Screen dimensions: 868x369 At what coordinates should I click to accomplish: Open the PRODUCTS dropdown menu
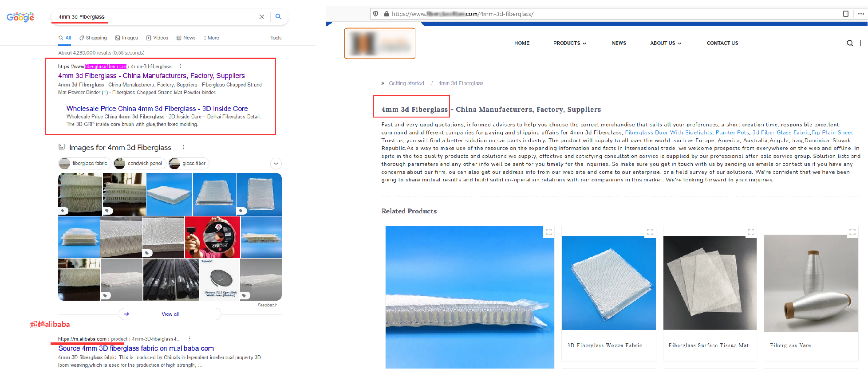[x=569, y=43]
